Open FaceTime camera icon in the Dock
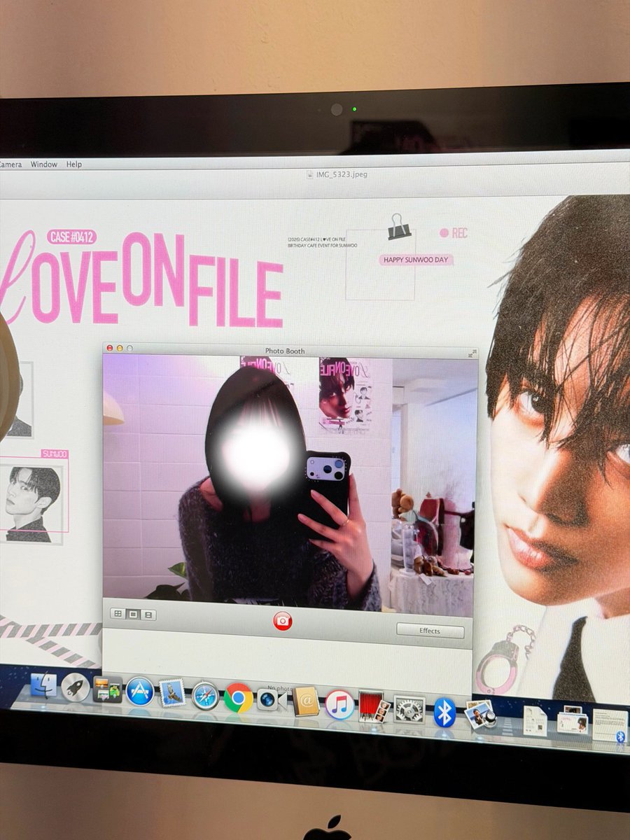Viewport: 630px width, 840px height. [272, 699]
